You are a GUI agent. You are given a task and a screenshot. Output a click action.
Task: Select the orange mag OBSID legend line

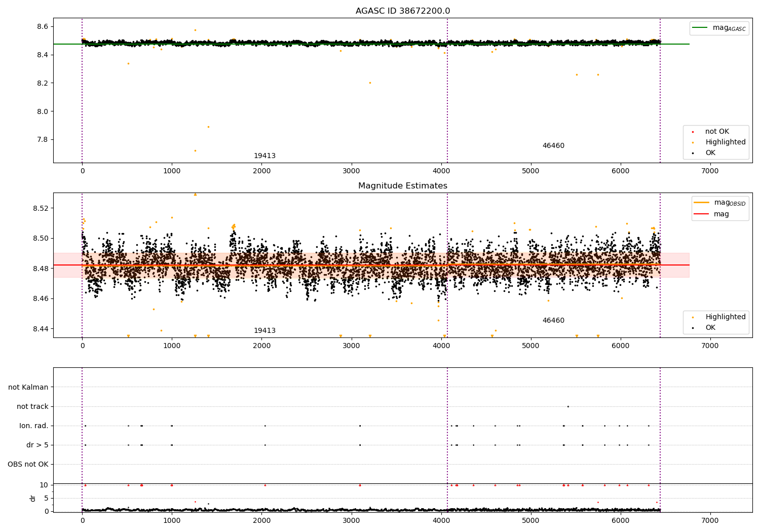(701, 203)
